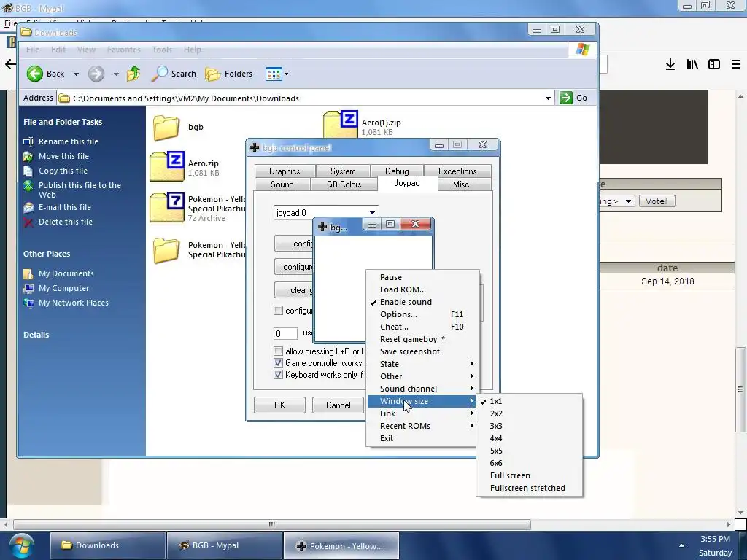This screenshot has width=747, height=560.
Task: Open the joypad 0 dropdown
Action: click(x=372, y=213)
